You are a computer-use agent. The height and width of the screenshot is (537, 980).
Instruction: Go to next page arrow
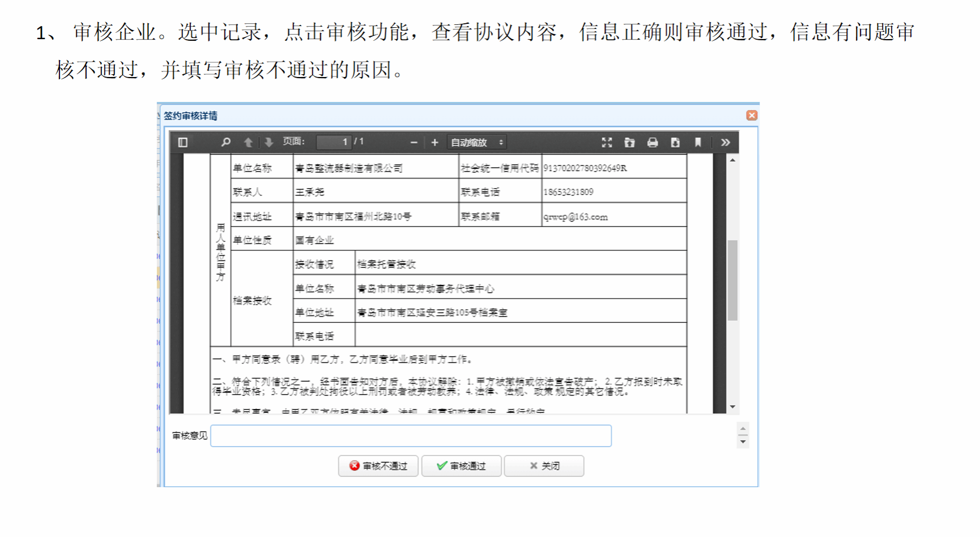pos(269,142)
